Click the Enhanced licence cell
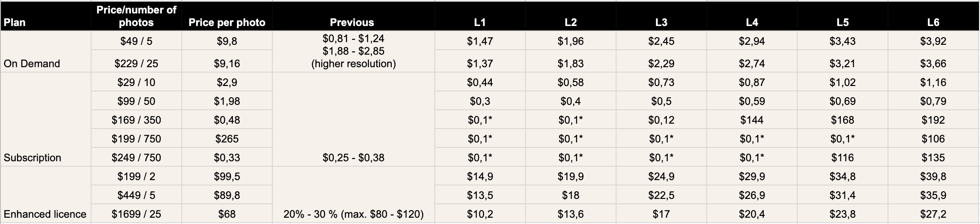The image size is (980, 224). tap(46, 195)
